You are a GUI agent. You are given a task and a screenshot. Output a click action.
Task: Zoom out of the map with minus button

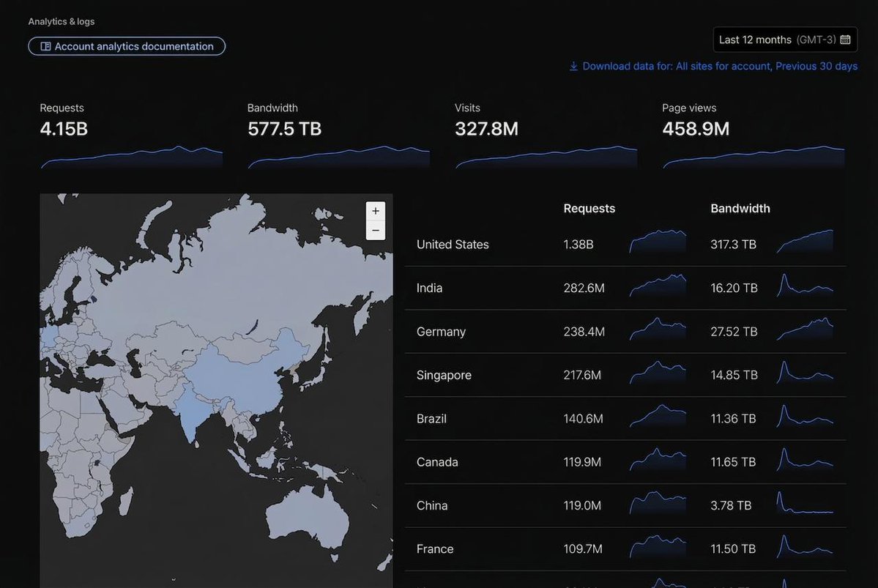pyautogui.click(x=376, y=231)
